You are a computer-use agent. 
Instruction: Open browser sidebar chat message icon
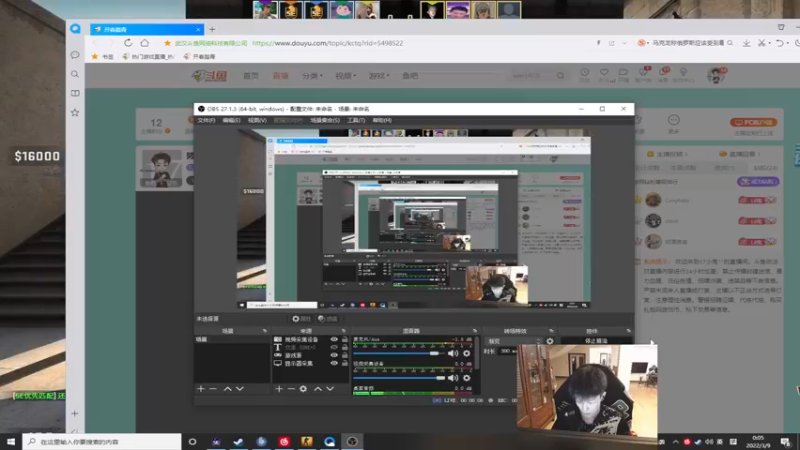75,55
